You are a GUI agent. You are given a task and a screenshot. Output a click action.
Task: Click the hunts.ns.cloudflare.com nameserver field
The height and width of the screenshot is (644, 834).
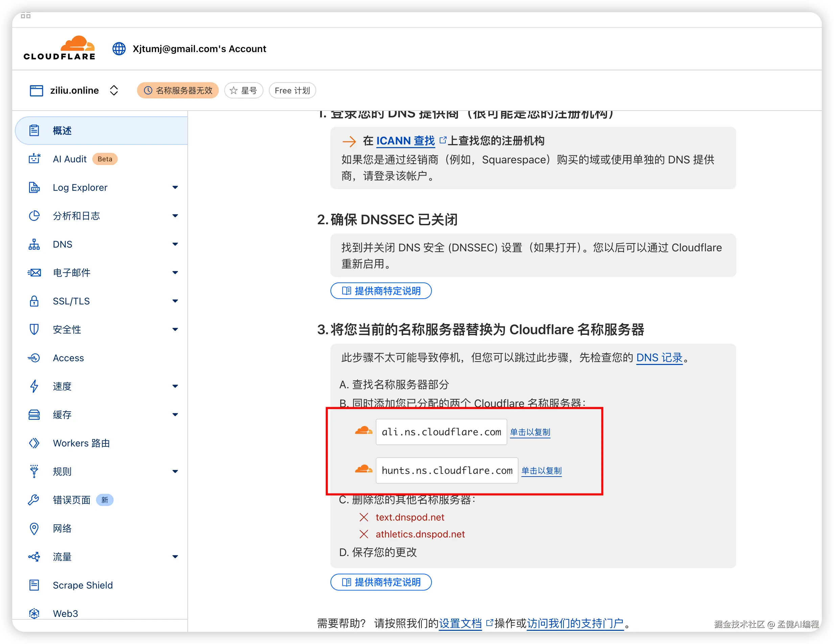[447, 470]
